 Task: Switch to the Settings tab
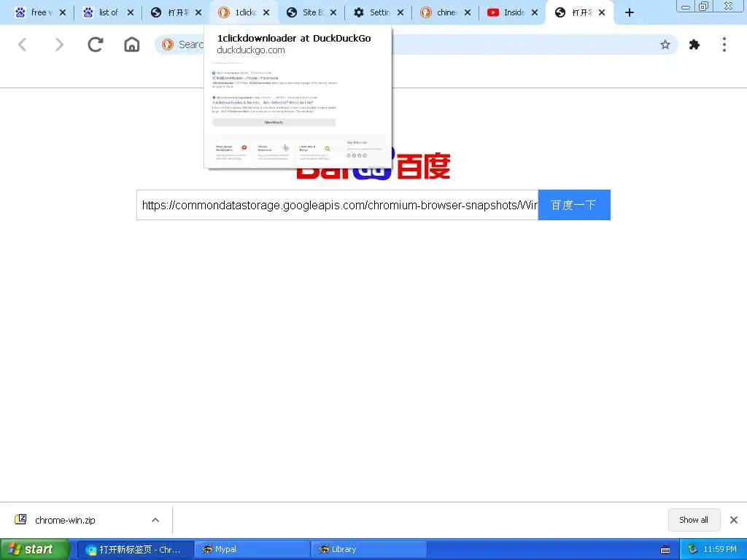(372, 12)
